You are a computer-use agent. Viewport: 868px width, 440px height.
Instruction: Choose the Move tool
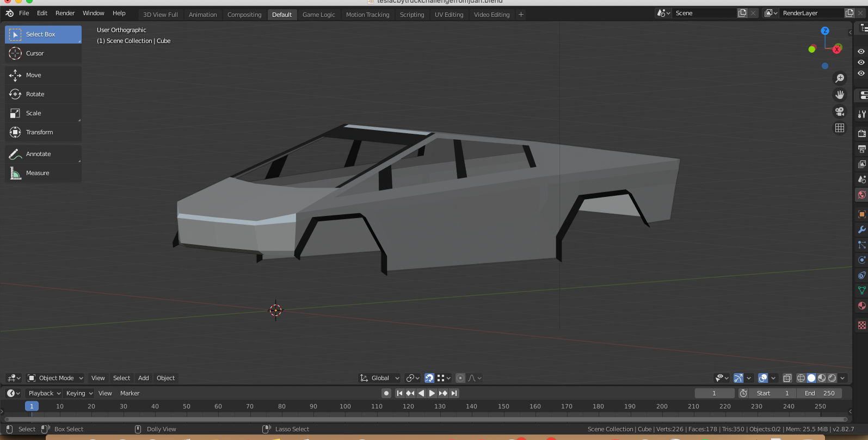pos(43,75)
